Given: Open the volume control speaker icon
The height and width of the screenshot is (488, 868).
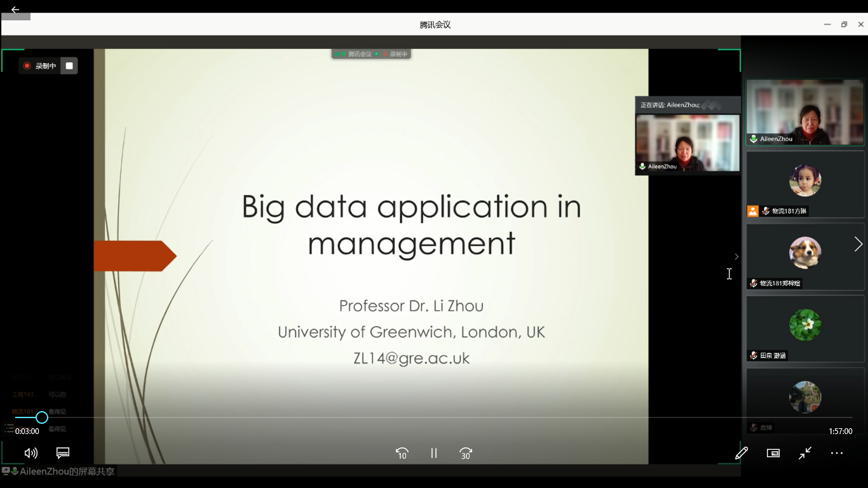Looking at the screenshot, I should click(31, 453).
